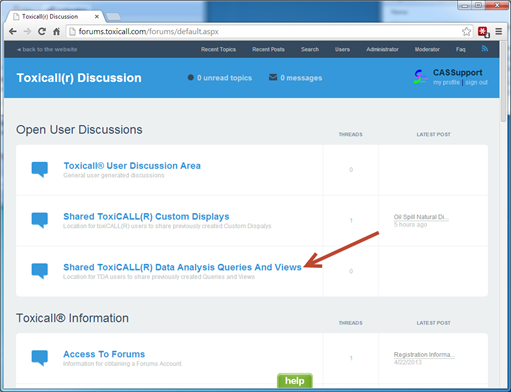The image size is (511, 392).
Task: Click the CASSupport avatar image
Action: (x=421, y=77)
